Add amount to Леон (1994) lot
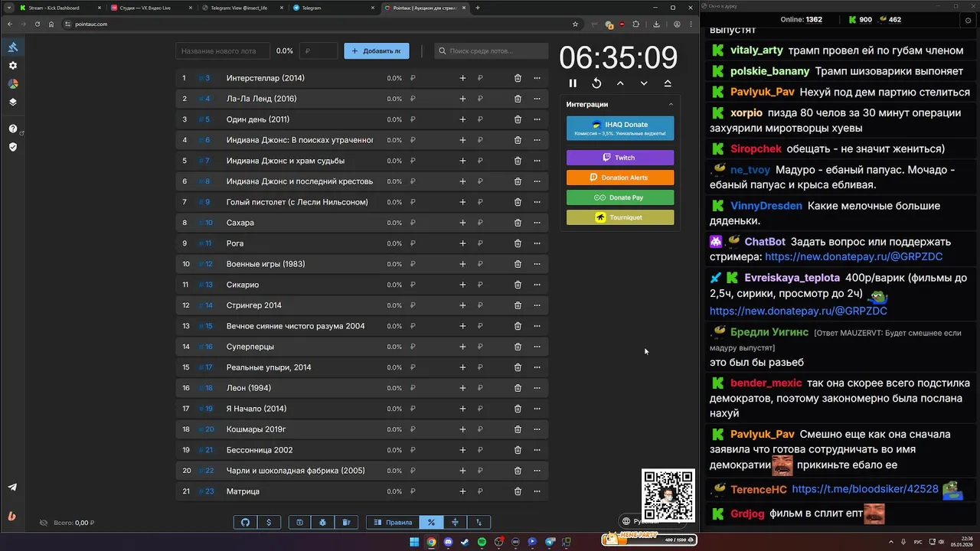Screen dimensions: 980x551 coord(462,388)
